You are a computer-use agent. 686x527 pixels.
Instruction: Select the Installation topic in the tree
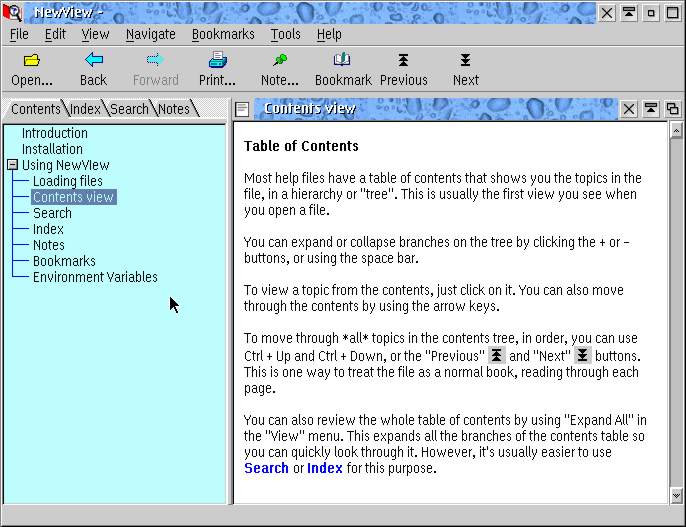tap(52, 149)
